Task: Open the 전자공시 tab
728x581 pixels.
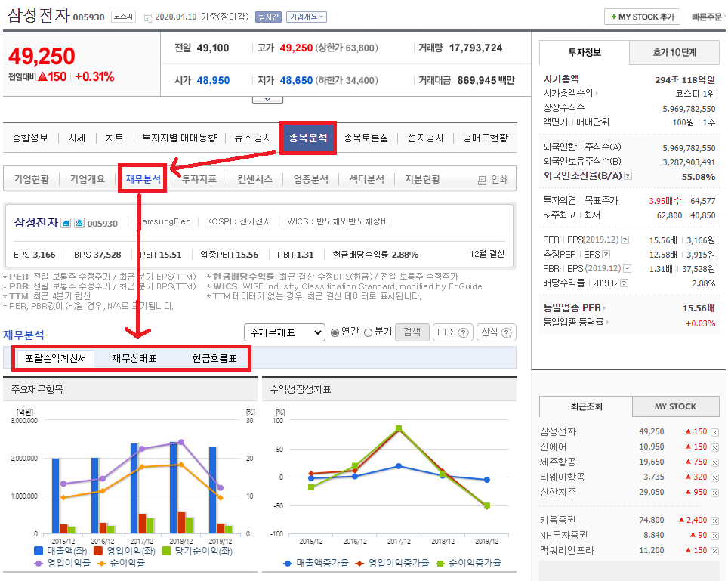Action: [x=425, y=138]
